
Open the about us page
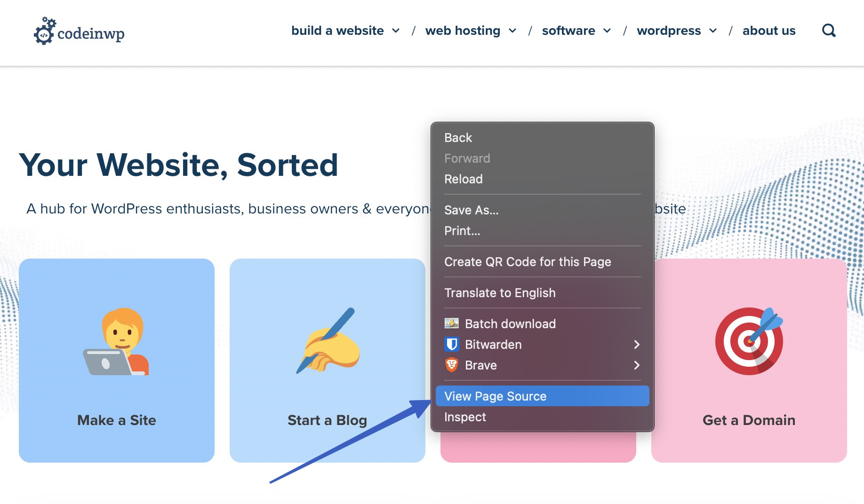point(769,31)
